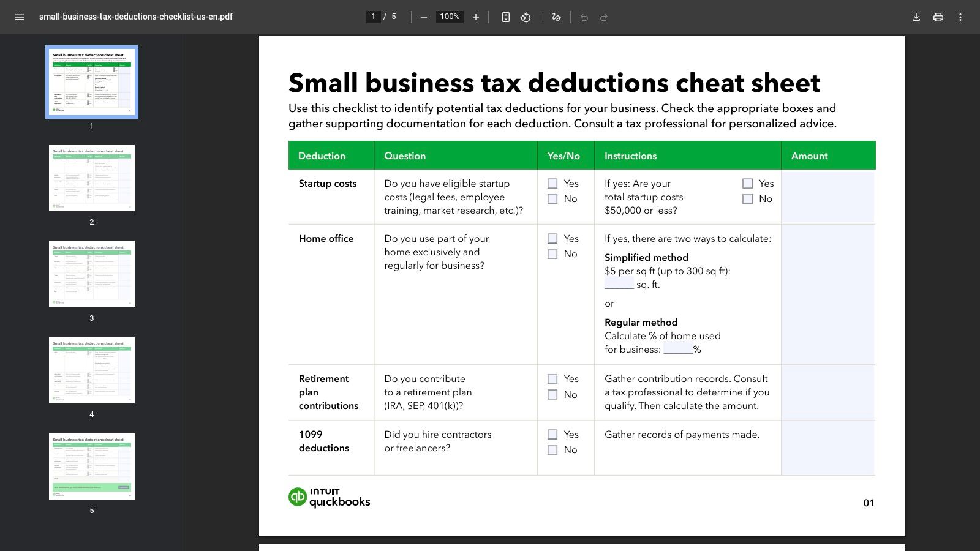Check Yes for 1099 deductions

(x=552, y=435)
